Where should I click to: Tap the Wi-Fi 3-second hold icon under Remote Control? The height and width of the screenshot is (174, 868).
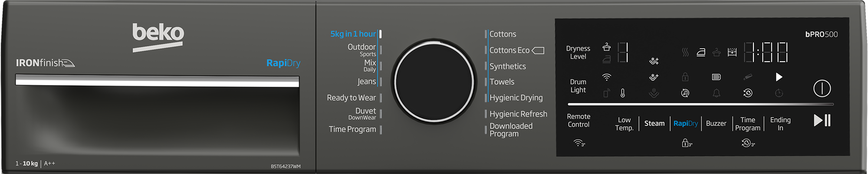[579, 143]
